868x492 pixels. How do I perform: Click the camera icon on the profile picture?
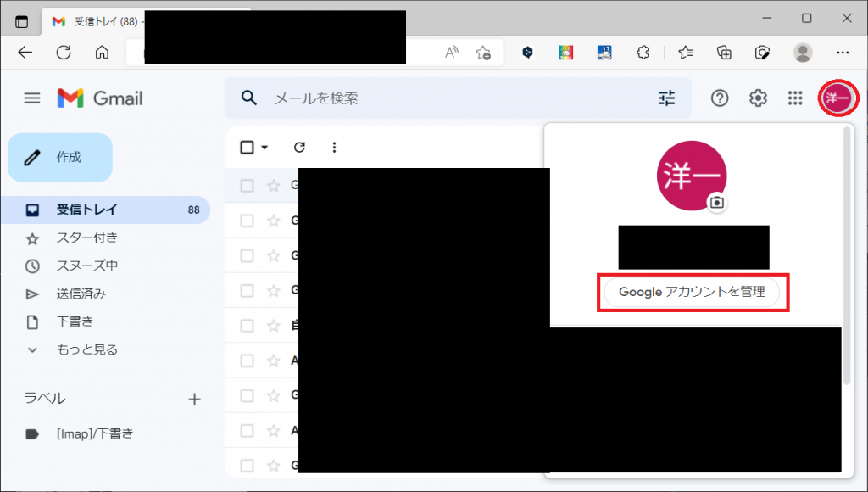click(716, 203)
